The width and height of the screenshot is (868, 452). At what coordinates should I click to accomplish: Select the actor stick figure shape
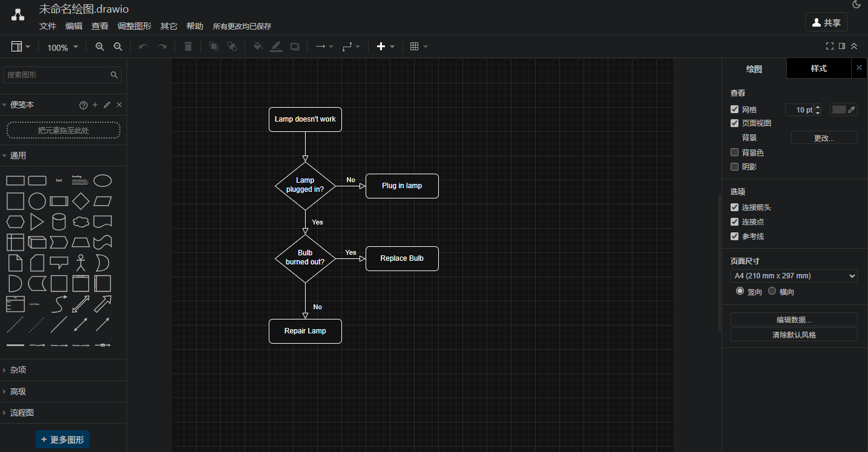tap(81, 263)
